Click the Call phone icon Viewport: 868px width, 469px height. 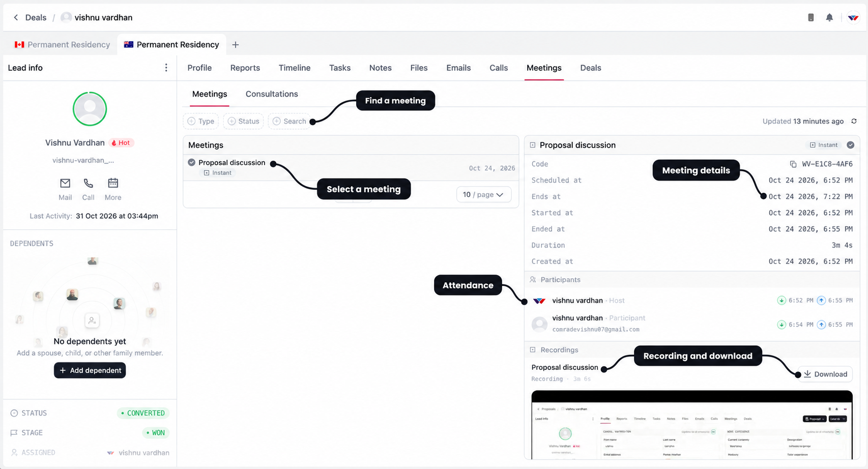pyautogui.click(x=89, y=183)
